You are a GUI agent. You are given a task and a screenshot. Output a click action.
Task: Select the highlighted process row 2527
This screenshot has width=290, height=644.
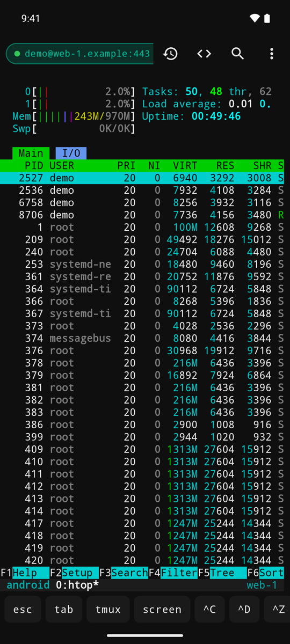pos(142,178)
